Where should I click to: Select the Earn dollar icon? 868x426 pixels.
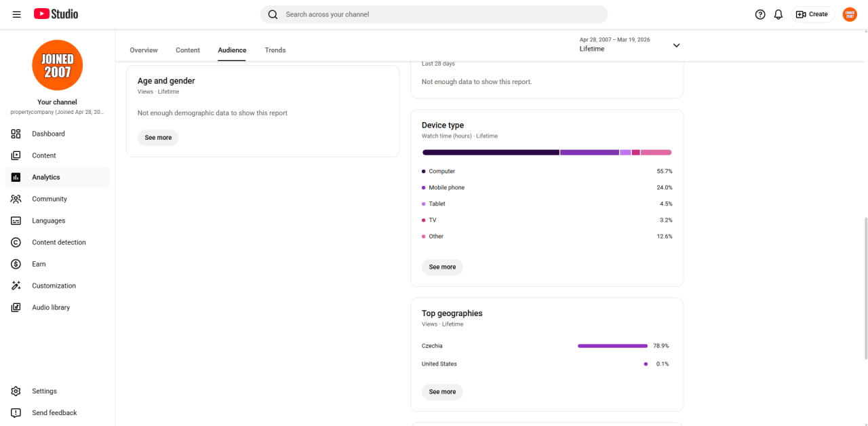click(16, 264)
